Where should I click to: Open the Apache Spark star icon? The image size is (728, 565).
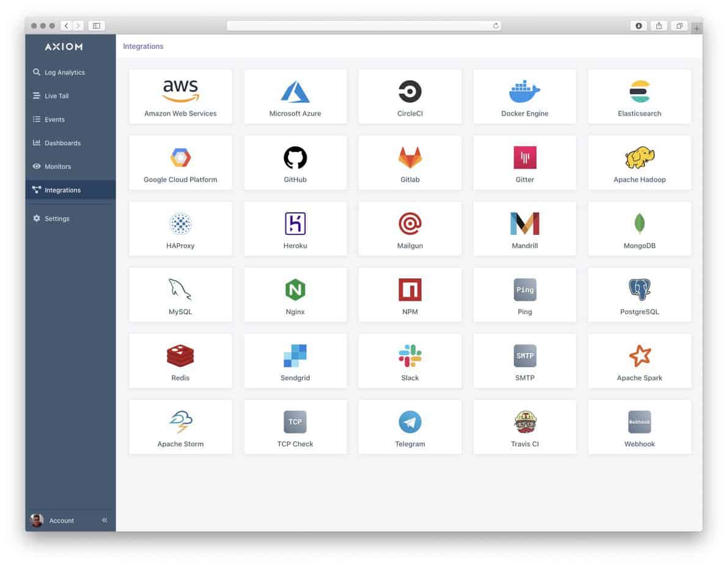(639, 355)
